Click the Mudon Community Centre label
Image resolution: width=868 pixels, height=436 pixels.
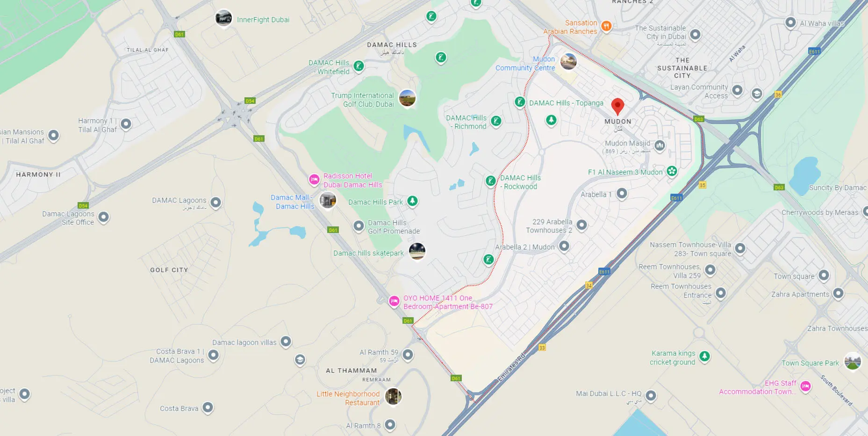(x=525, y=63)
